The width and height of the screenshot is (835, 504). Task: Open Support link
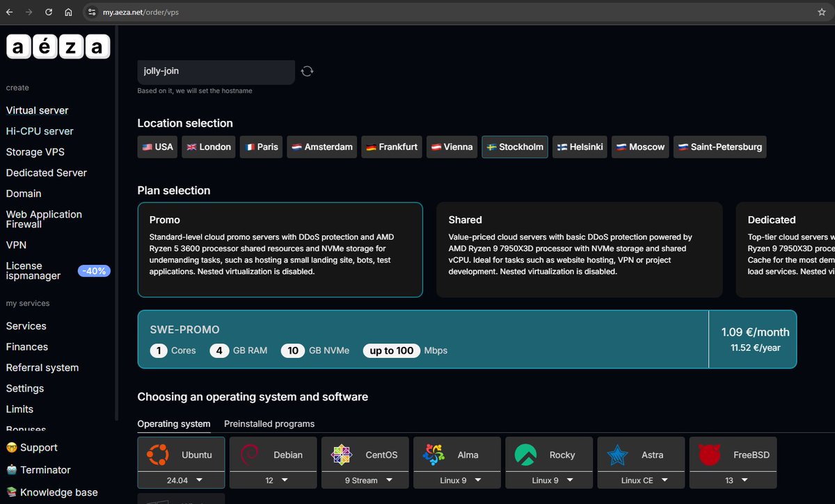(x=32, y=448)
